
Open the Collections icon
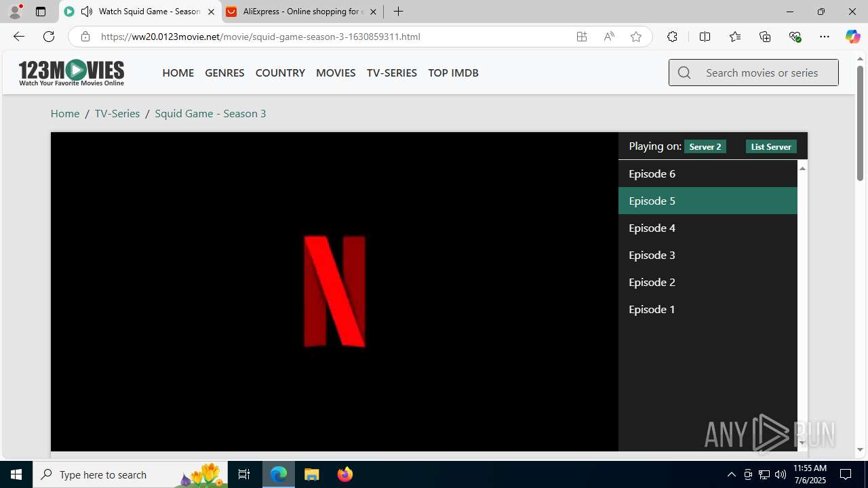(x=765, y=37)
